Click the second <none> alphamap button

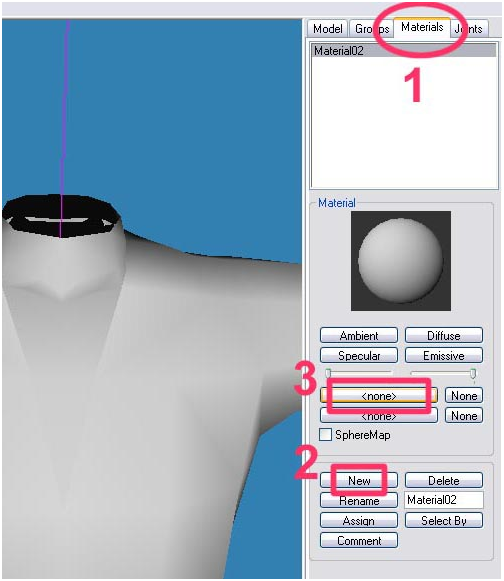379,416
